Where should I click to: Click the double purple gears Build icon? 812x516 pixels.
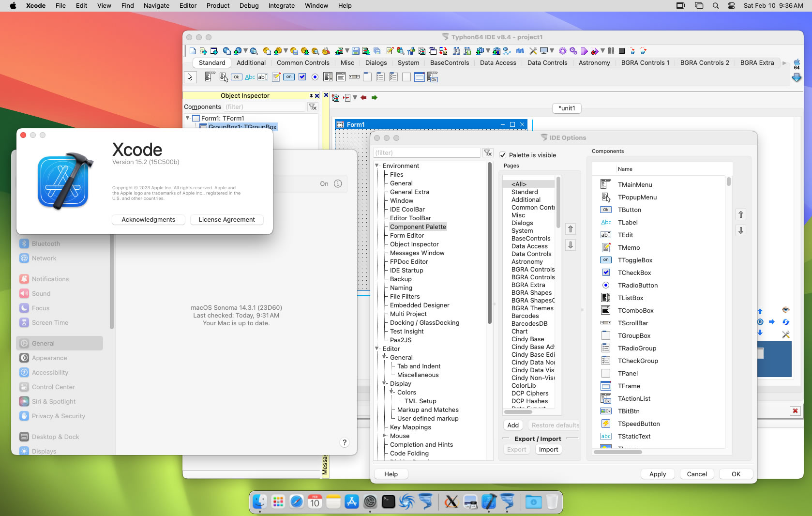[573, 51]
